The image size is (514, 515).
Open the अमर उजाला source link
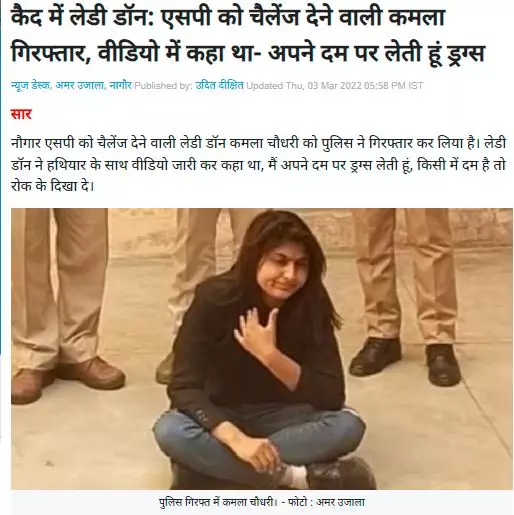tap(80, 86)
